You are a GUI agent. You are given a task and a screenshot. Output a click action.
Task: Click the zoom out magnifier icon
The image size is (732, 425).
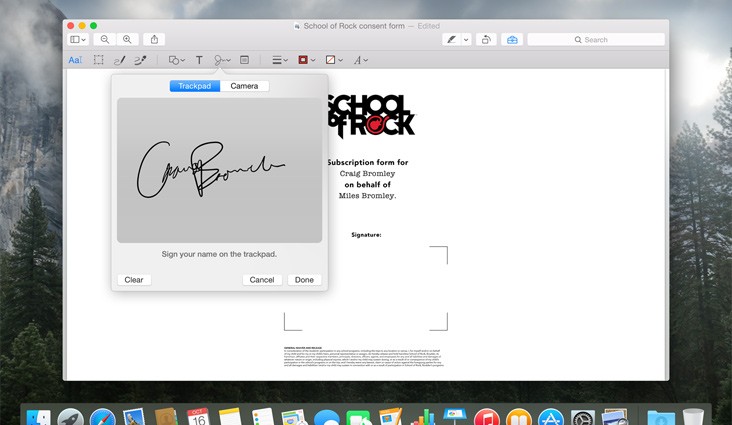pos(105,39)
